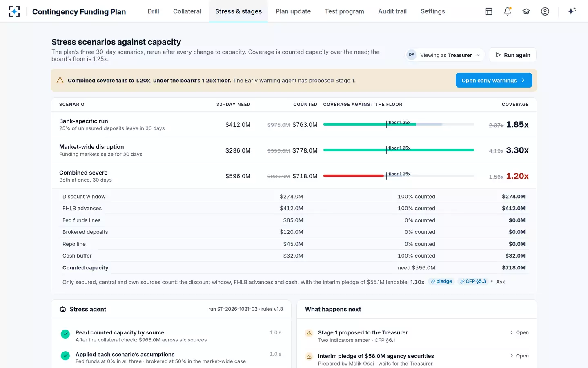
Task: Select the Bank-specific run scenario row
Action: 294,124
